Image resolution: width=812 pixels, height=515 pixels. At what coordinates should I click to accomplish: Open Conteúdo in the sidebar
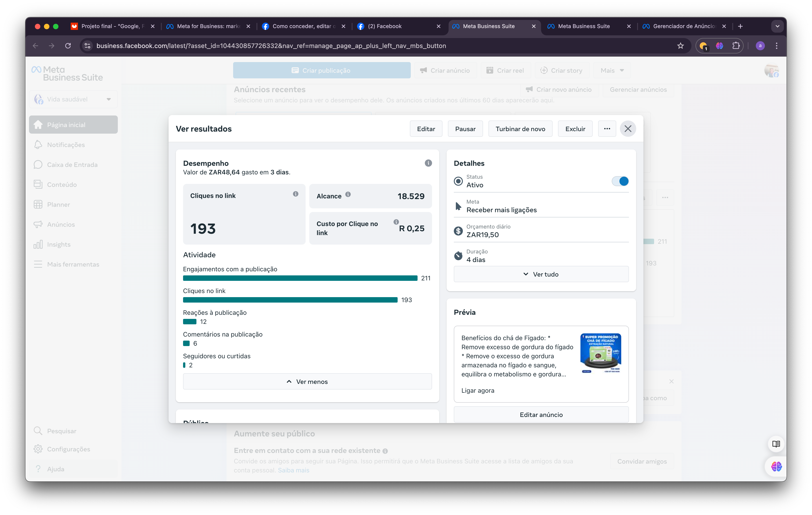click(73, 184)
